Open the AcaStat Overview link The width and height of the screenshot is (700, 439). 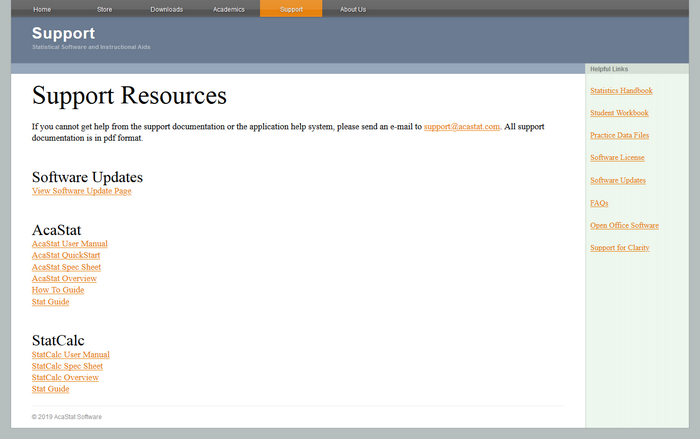[64, 278]
